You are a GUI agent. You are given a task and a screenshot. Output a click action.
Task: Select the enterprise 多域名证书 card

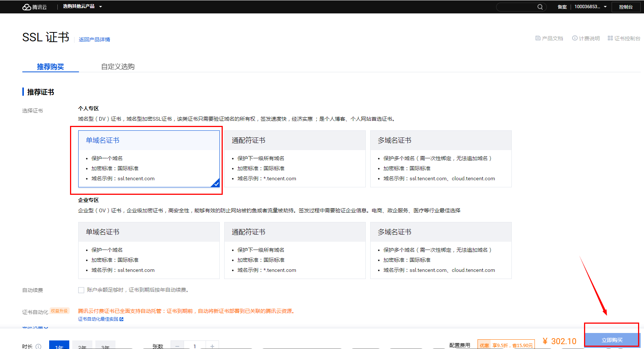441,250
